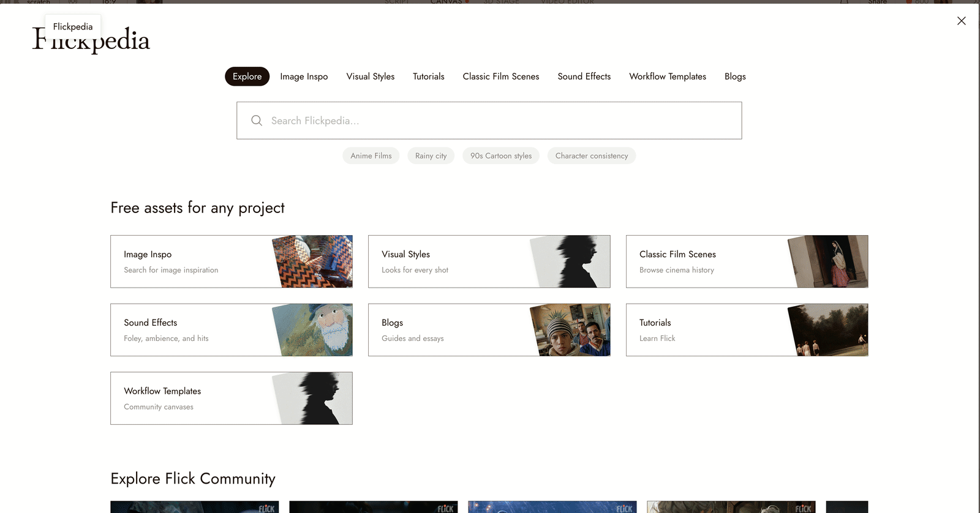
Task: Go to the Tutorials tab
Action: (429, 77)
